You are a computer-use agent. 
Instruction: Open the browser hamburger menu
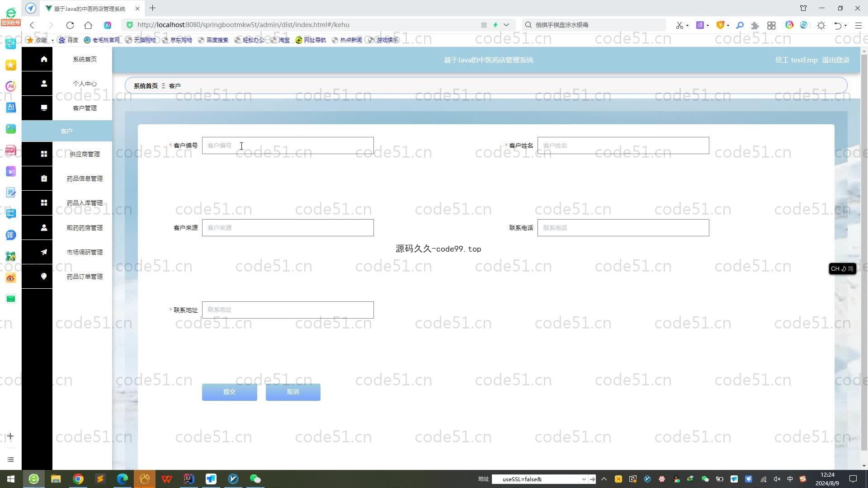(x=858, y=25)
